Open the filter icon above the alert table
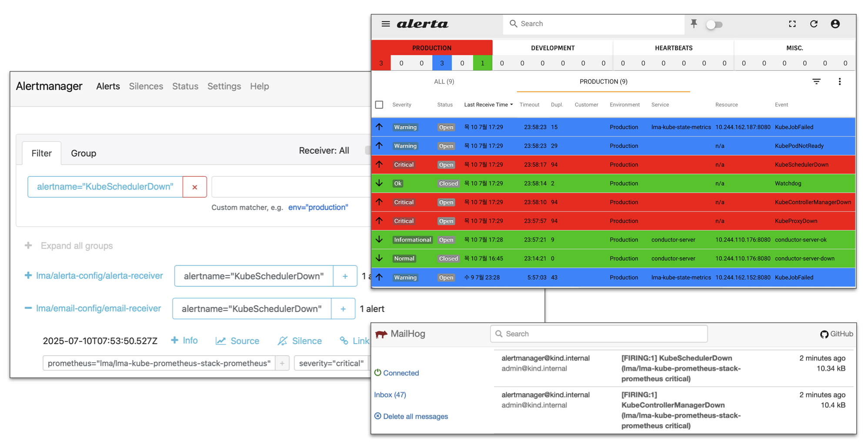Screen dimensions: 868x444 click(x=816, y=81)
